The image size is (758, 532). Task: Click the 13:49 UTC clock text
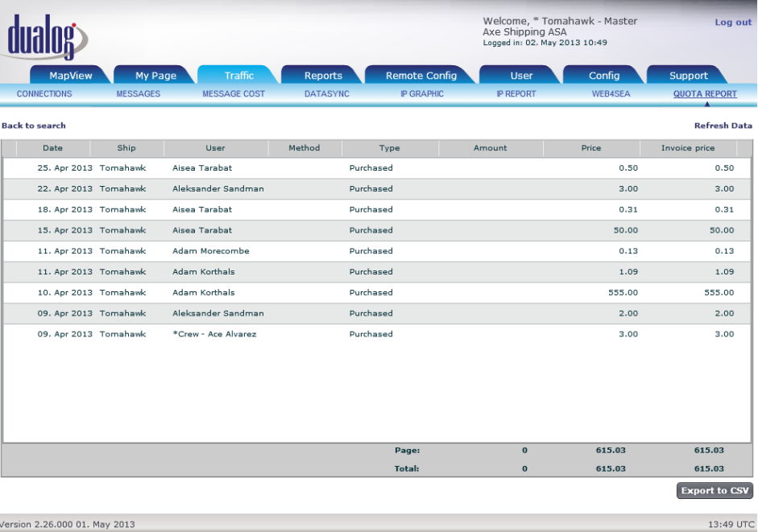pyautogui.click(x=731, y=524)
